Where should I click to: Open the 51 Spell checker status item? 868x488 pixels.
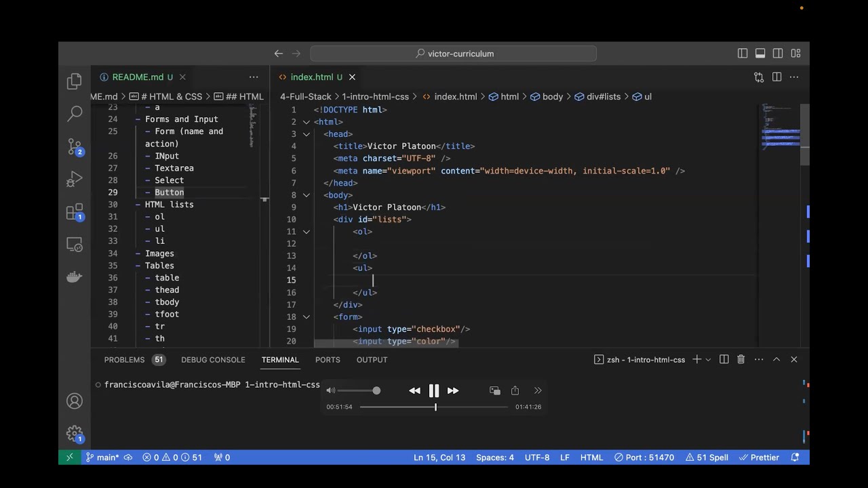(707, 457)
